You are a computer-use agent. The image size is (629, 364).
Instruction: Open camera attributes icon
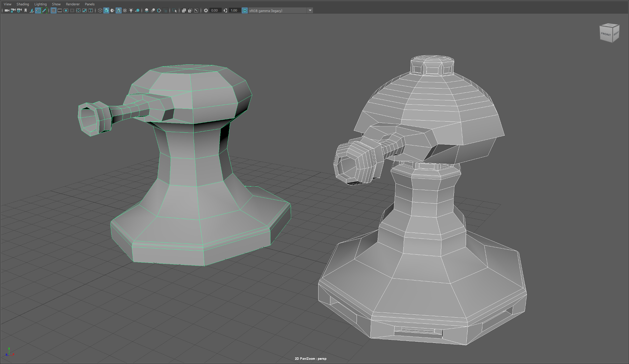(x=19, y=10)
